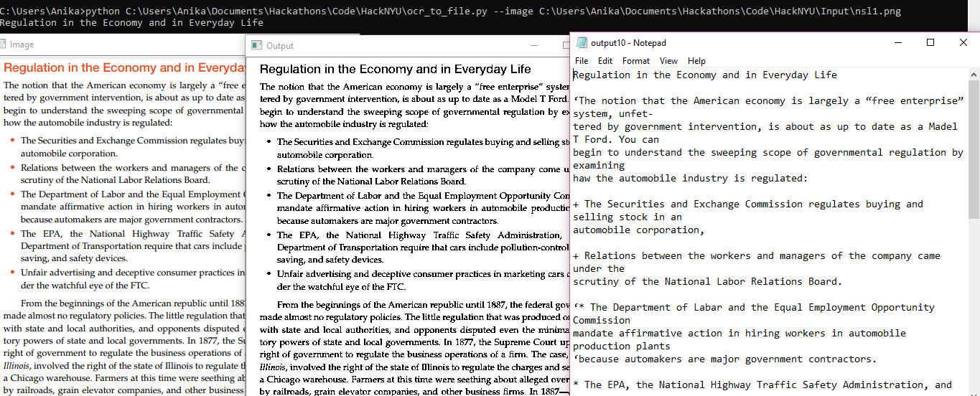
Task: Click the 'Output' window title text
Action: [x=280, y=46]
